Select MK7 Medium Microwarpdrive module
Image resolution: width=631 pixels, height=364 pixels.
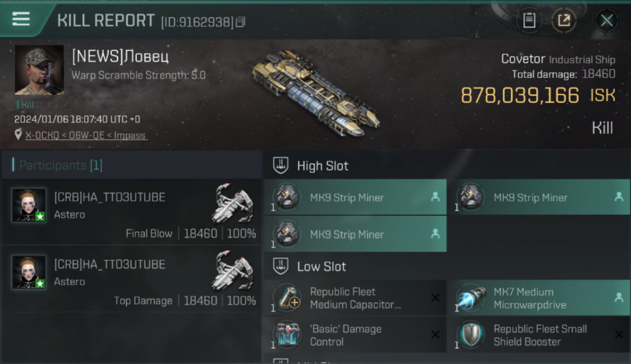[539, 298]
